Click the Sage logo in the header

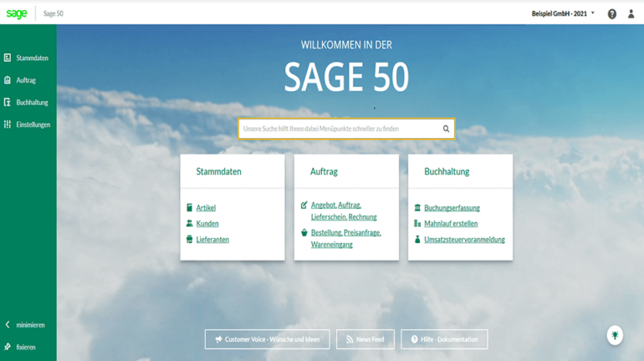(x=17, y=13)
